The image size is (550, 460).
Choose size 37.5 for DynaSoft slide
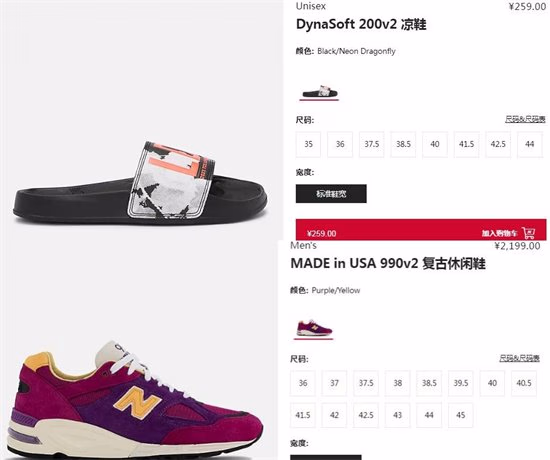[371, 144]
